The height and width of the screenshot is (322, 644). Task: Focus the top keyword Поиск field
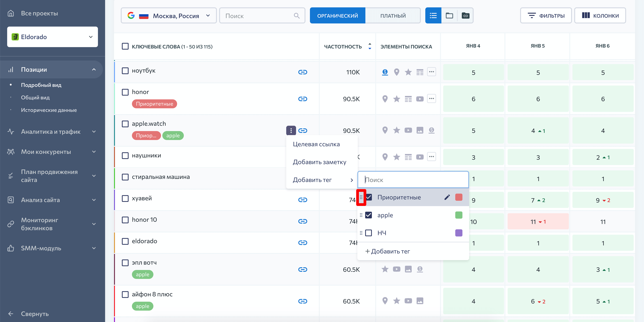point(262,16)
